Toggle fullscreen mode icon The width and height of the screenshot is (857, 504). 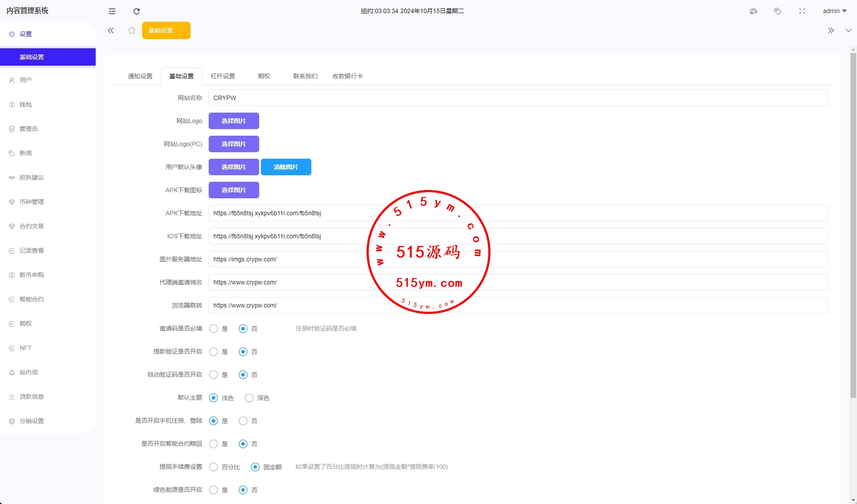pos(802,11)
